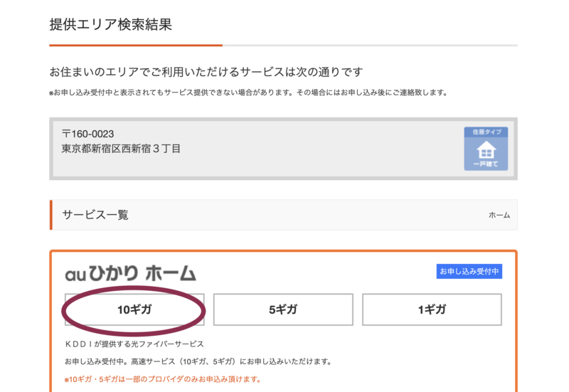Select the 5ギガ plan button
The height and width of the screenshot is (392, 569).
coord(283,309)
